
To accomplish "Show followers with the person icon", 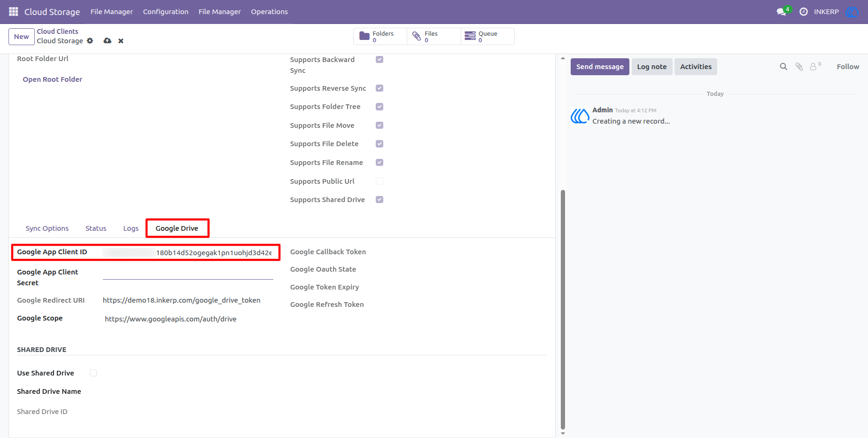I will [x=815, y=66].
